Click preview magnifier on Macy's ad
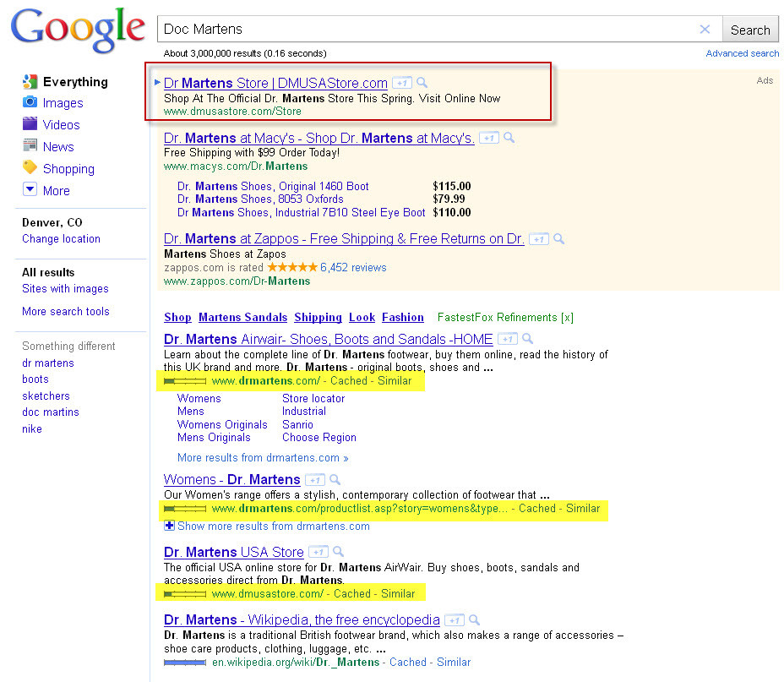This screenshot has width=784, height=682. (x=509, y=138)
